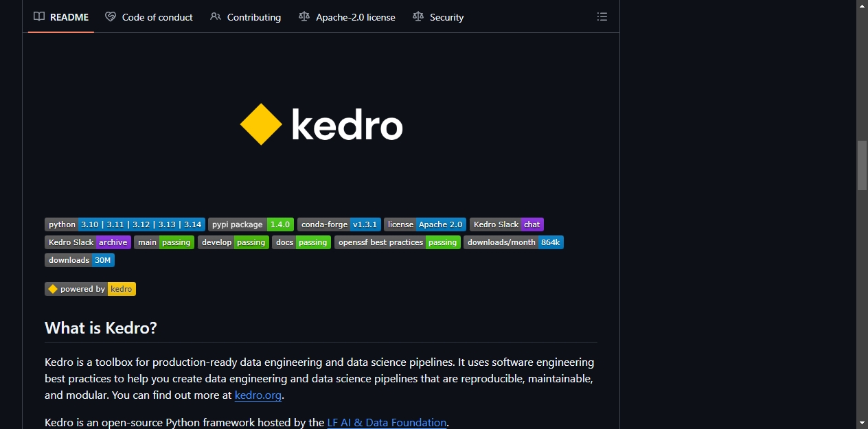The image size is (868, 429).
Task: Click the What is Kedro? heading
Action: coord(101,328)
